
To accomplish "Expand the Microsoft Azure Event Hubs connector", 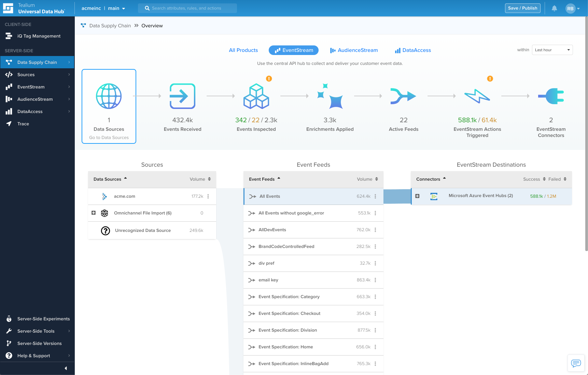I will 417,196.
